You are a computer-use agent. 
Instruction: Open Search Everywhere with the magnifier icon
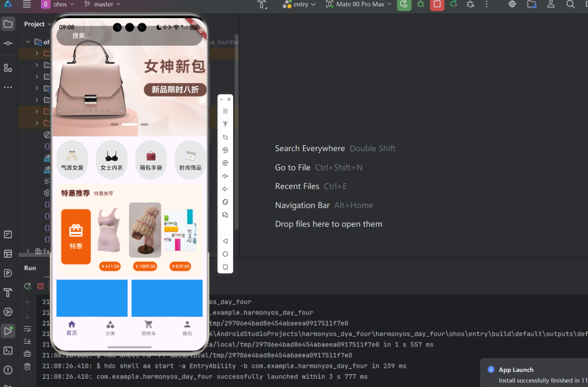(x=570, y=5)
